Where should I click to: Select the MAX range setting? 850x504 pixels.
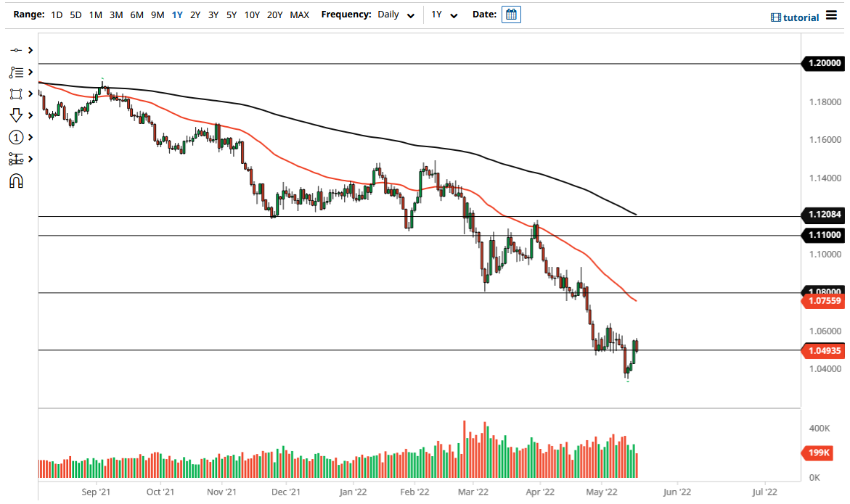coord(299,14)
